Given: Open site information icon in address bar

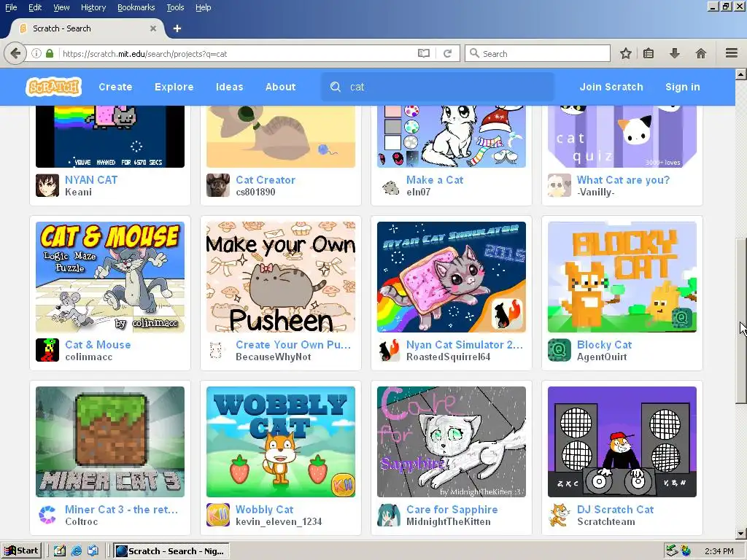Looking at the screenshot, I should [36, 53].
